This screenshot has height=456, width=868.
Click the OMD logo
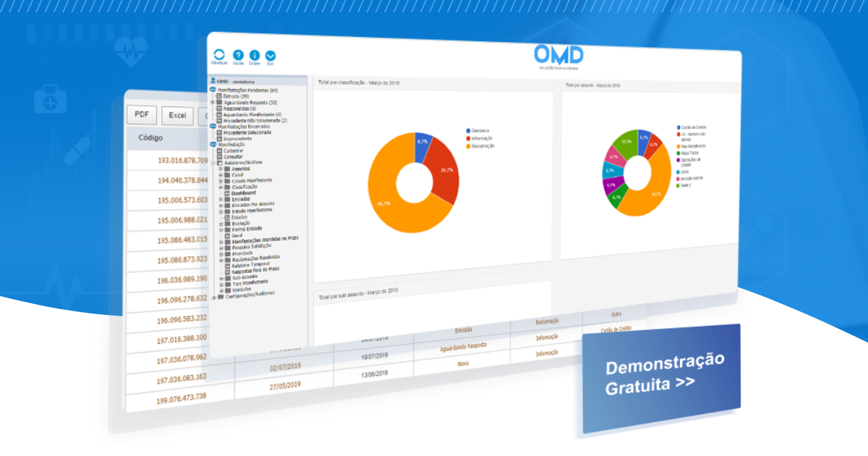pyautogui.click(x=558, y=54)
